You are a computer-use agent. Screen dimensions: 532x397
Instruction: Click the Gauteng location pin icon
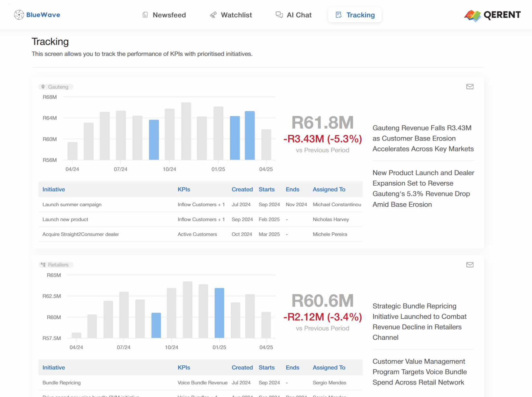pyautogui.click(x=43, y=87)
